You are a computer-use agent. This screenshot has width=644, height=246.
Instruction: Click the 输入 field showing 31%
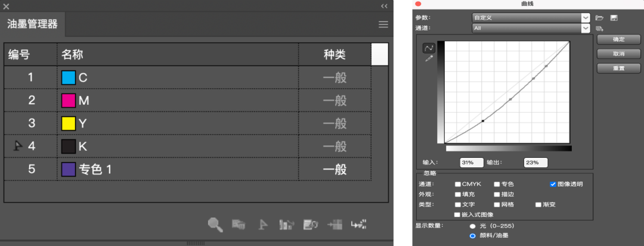(x=472, y=163)
